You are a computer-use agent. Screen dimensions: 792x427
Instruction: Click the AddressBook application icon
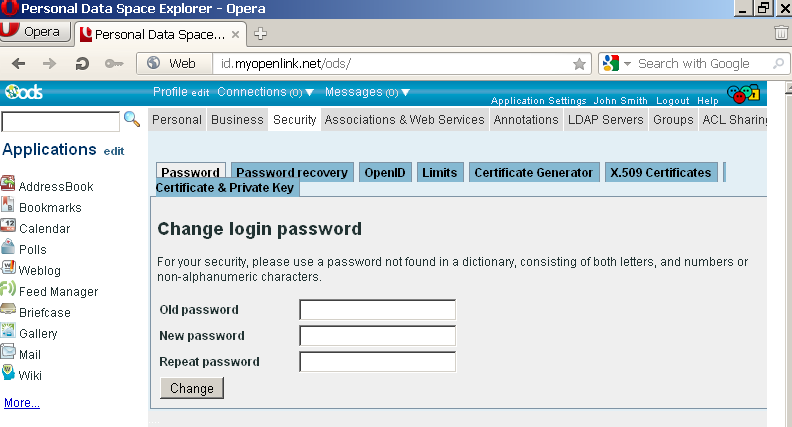click(x=8, y=185)
